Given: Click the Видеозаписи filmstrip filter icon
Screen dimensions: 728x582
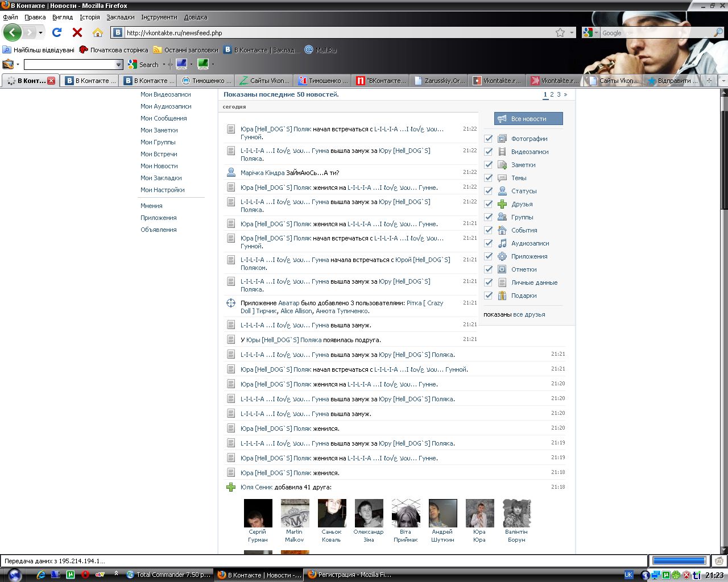Looking at the screenshot, I should (502, 152).
